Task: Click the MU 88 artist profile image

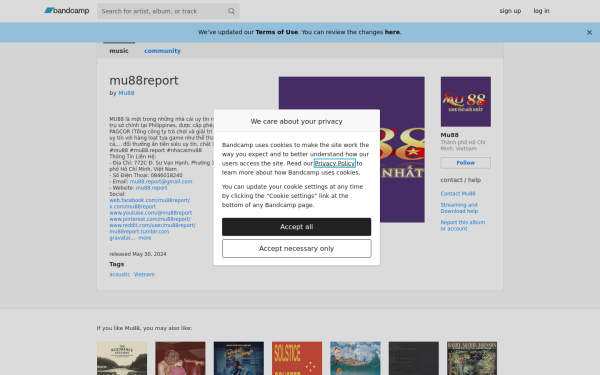Action: click(466, 102)
